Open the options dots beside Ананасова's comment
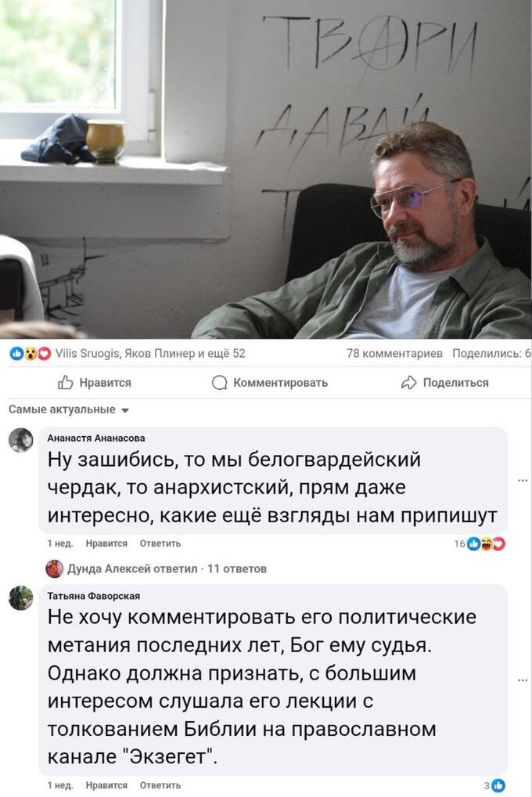 [x=523, y=481]
